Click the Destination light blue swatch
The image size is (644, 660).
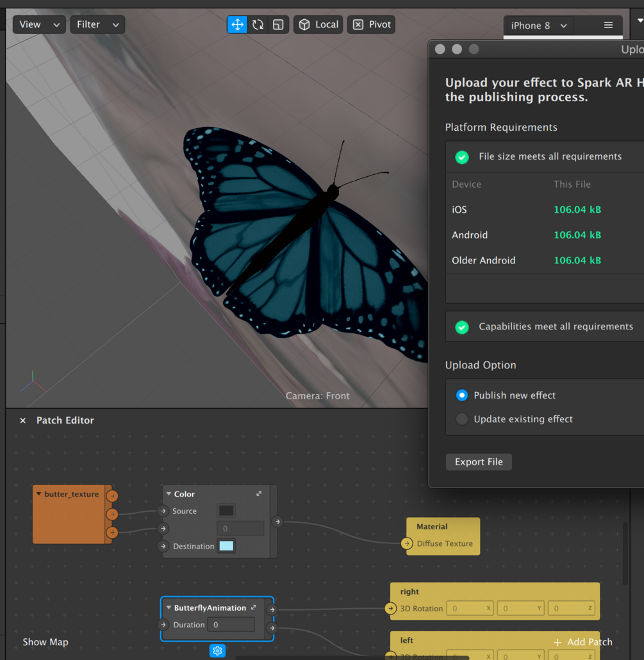[226, 546]
